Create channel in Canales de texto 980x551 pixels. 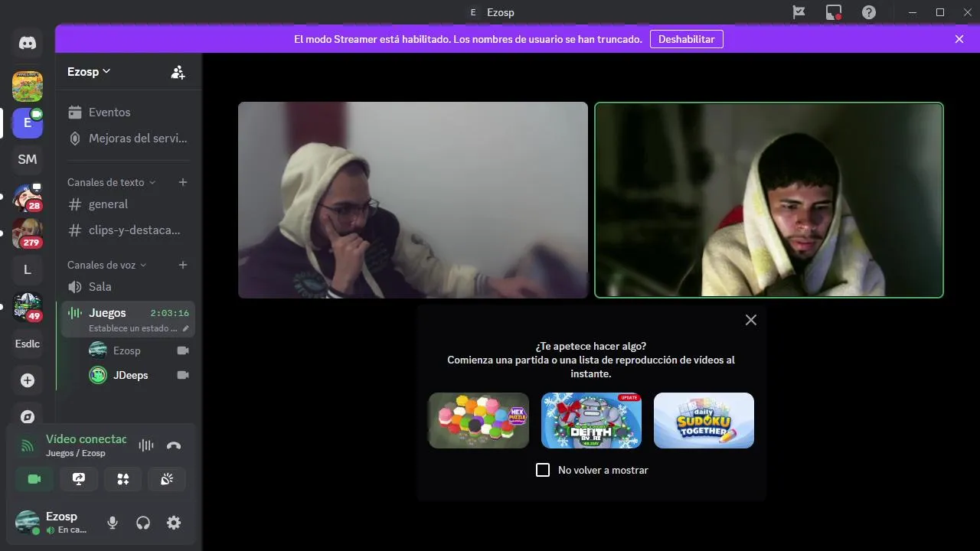click(183, 182)
